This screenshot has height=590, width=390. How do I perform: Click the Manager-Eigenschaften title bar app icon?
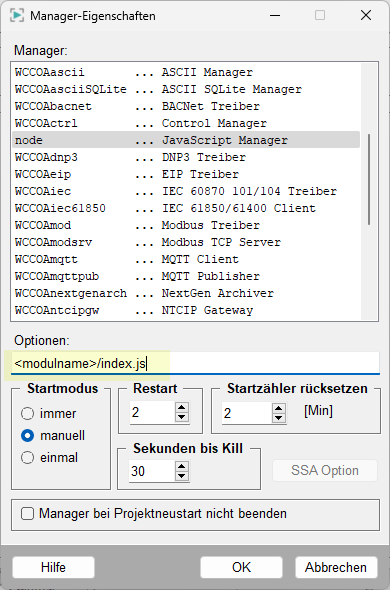(17, 15)
